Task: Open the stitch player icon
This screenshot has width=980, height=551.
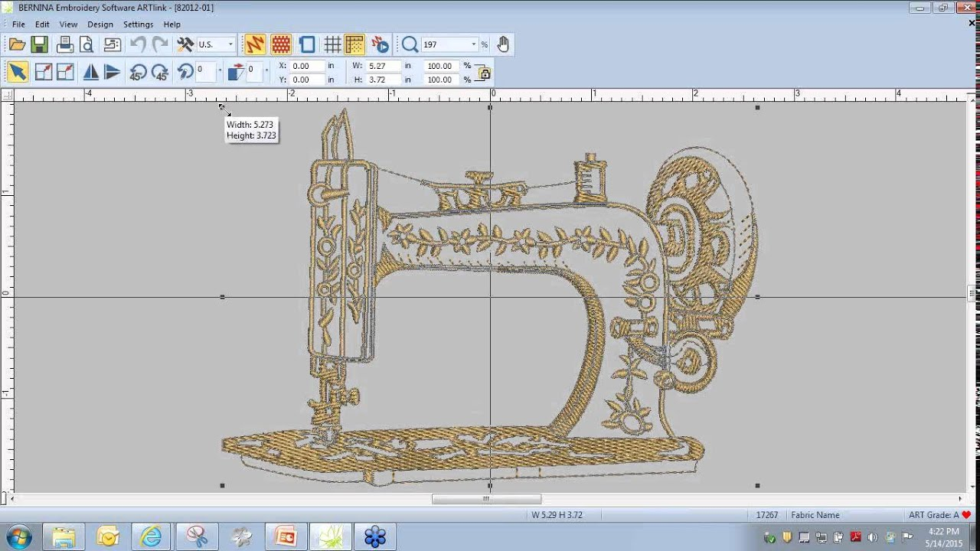Action: click(x=380, y=44)
